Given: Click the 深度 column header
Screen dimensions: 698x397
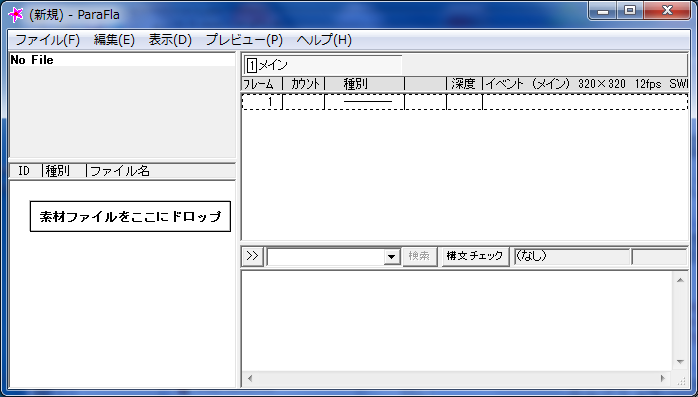Looking at the screenshot, I should pyautogui.click(x=464, y=84).
